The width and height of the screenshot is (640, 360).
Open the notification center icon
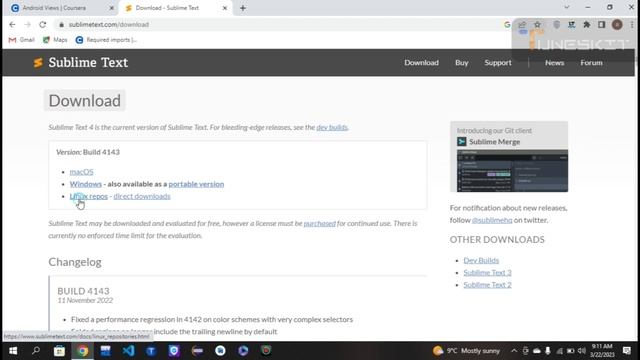[x=627, y=351]
